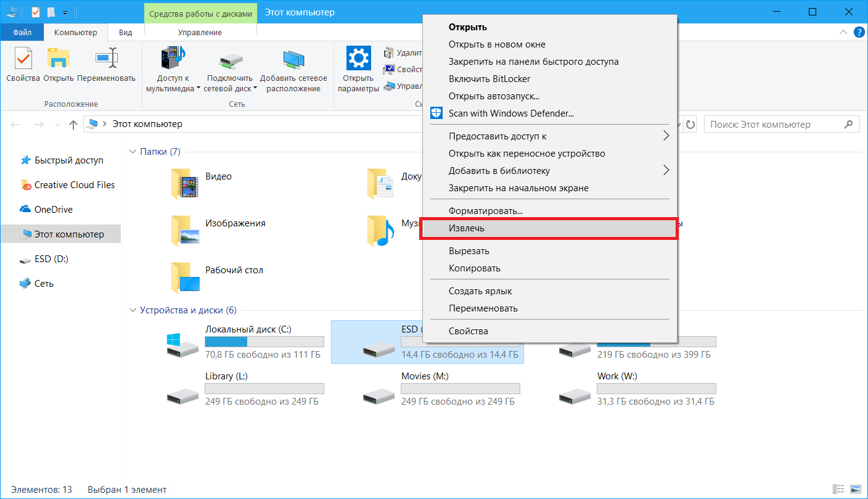Expand recent locations dropdown near back arrows

[57, 125]
